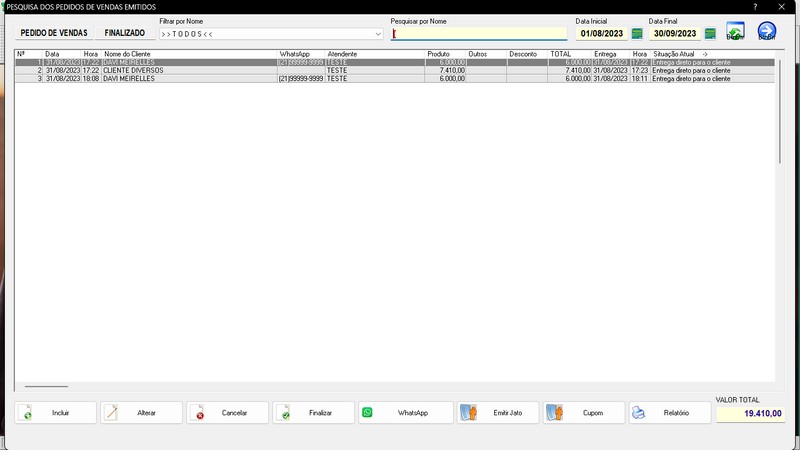
Task: Click the Data Final date field
Action: click(675, 34)
